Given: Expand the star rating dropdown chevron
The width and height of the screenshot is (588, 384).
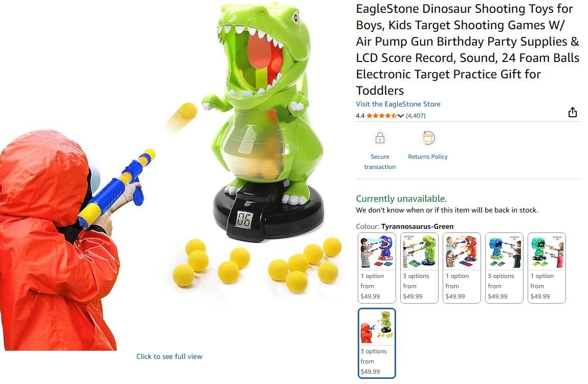Looking at the screenshot, I should (x=401, y=116).
